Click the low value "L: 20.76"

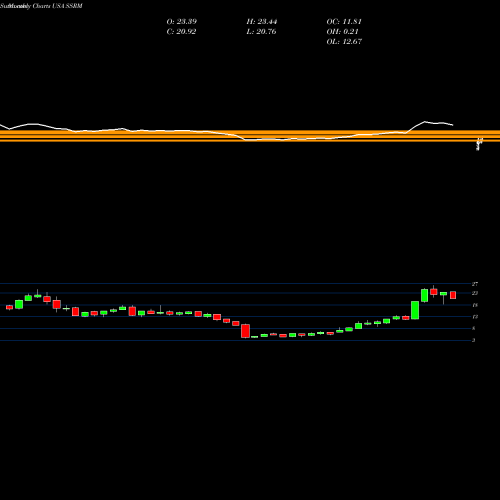click(x=262, y=32)
